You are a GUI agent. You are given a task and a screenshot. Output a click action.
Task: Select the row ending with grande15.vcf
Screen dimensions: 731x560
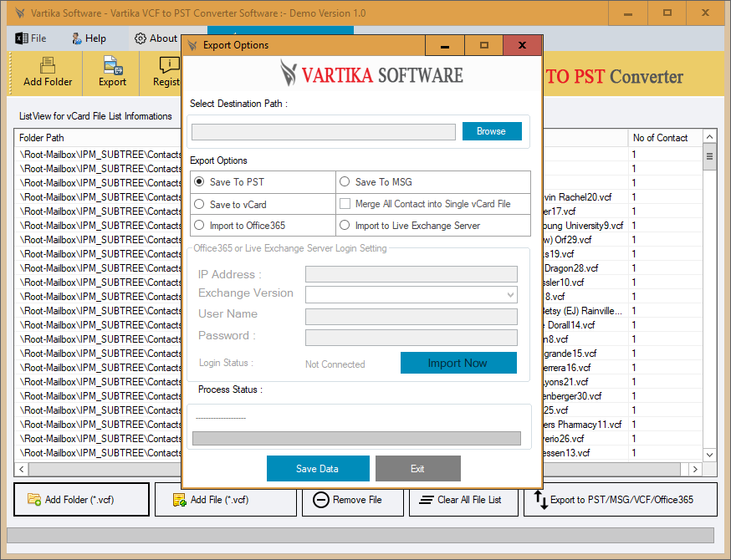[358, 354]
